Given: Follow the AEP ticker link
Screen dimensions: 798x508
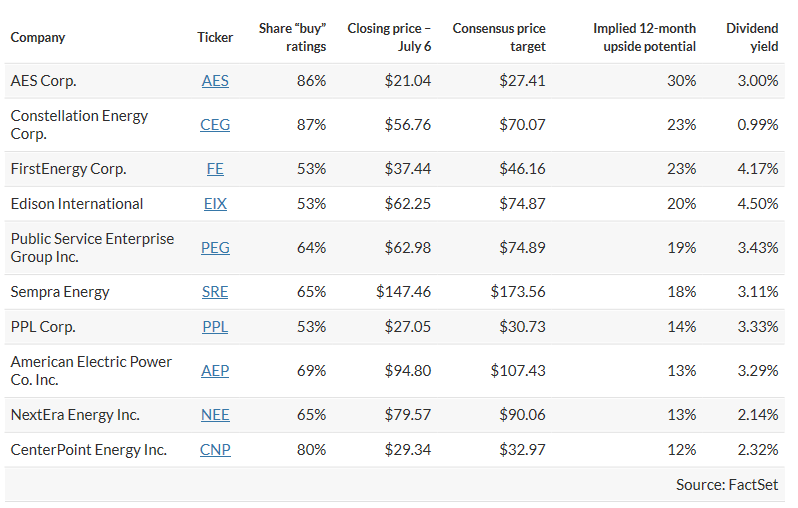Looking at the screenshot, I should point(215,371).
